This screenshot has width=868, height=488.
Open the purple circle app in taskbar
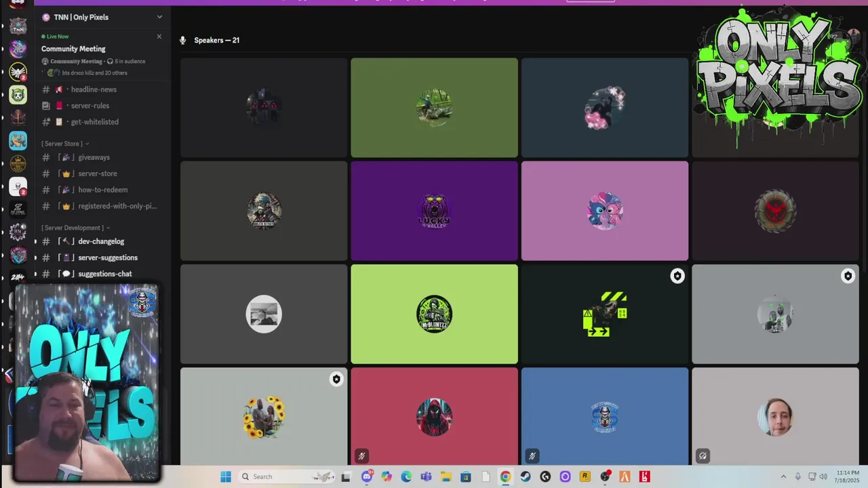pos(565,476)
